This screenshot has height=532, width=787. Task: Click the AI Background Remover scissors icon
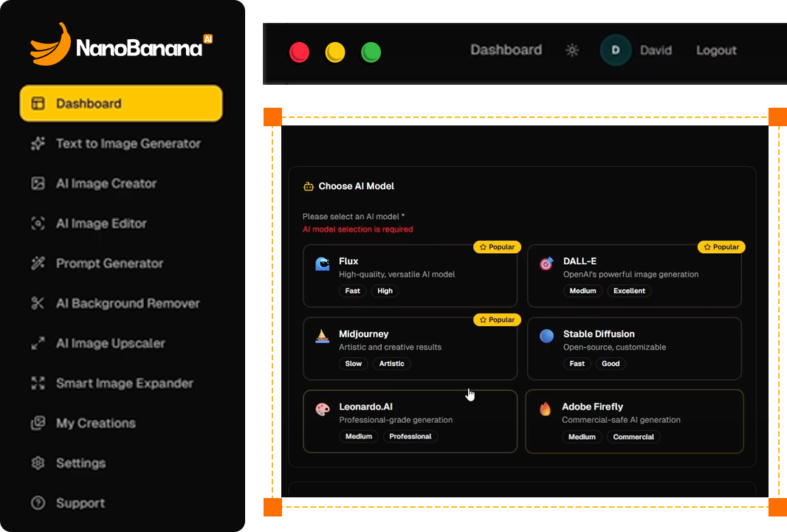click(38, 303)
